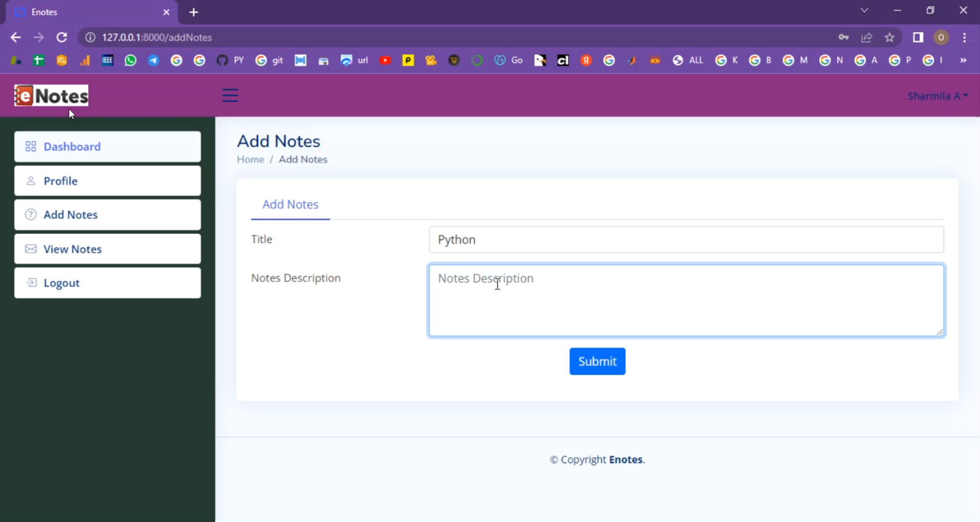Bookmark this page with star icon
Viewport: 980px width, 522px height.
889,37
